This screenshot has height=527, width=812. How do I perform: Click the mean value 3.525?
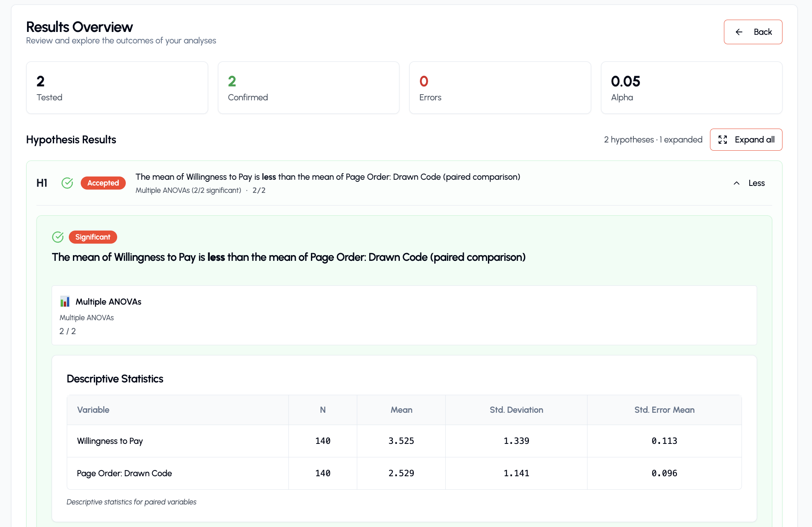(401, 441)
